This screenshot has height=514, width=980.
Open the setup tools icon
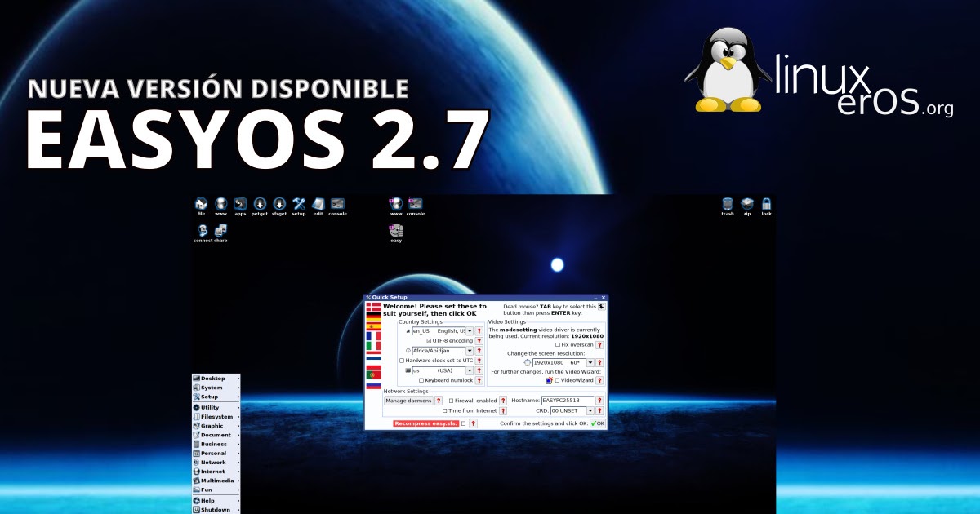pyautogui.click(x=298, y=204)
